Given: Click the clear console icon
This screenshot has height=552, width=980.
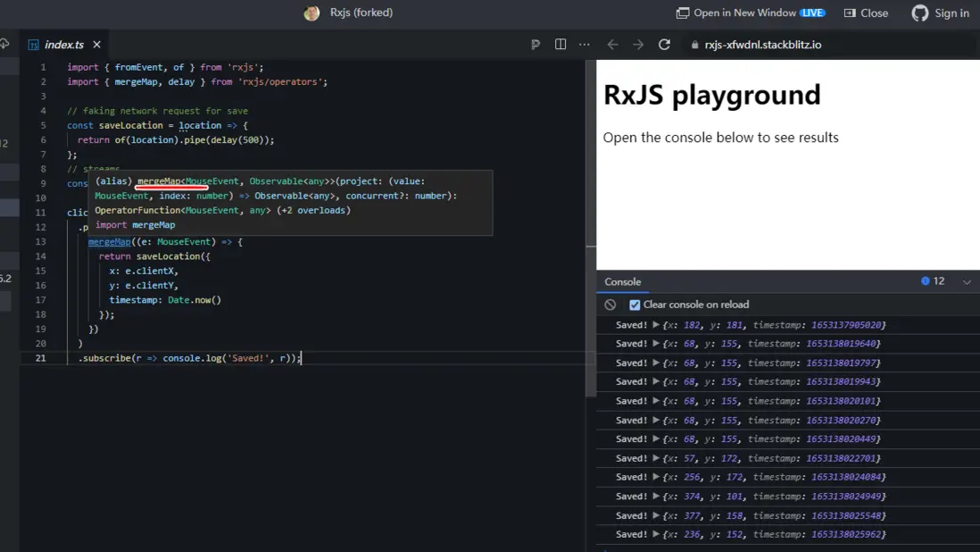Looking at the screenshot, I should click(610, 305).
